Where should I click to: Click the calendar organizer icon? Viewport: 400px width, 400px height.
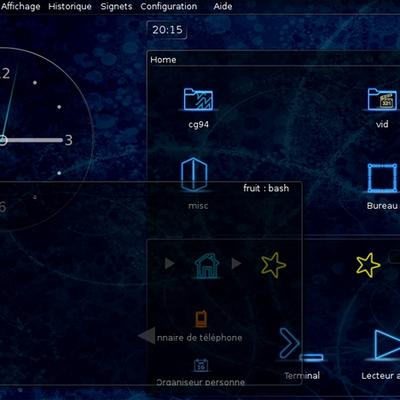pos(201,365)
